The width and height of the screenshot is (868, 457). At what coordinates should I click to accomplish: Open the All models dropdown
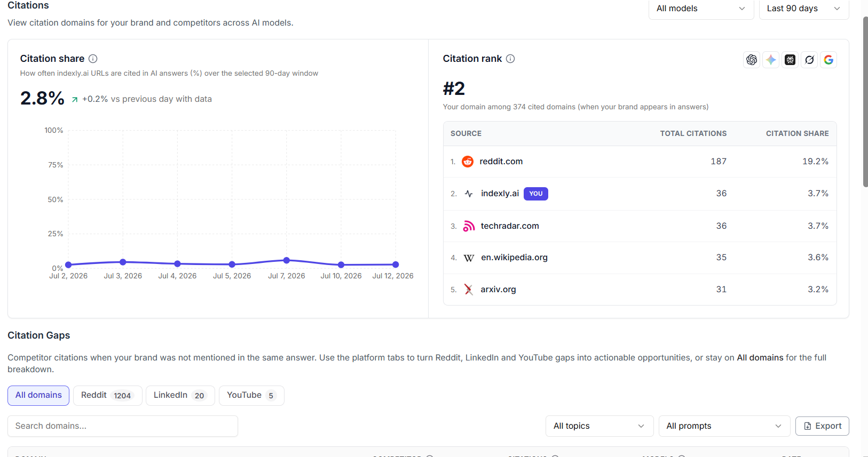(x=701, y=9)
